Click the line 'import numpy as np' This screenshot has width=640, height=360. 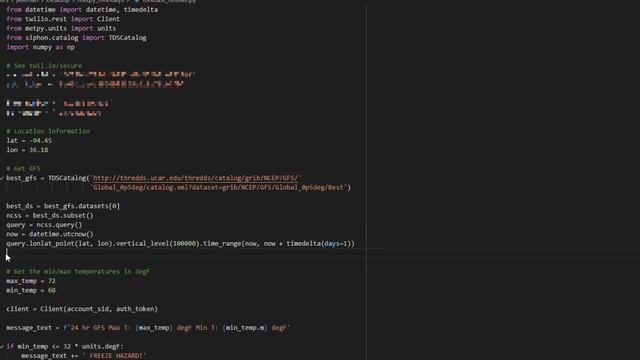(x=40, y=47)
